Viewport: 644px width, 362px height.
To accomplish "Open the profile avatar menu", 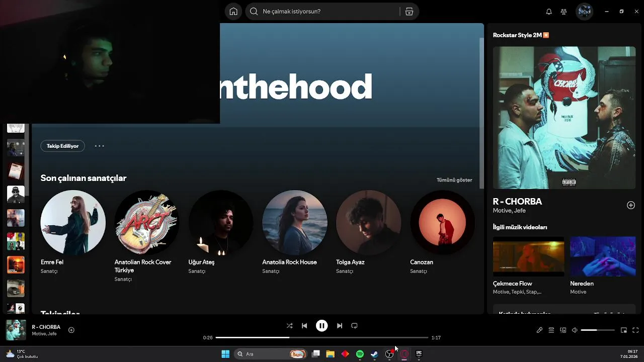I will 584,12.
